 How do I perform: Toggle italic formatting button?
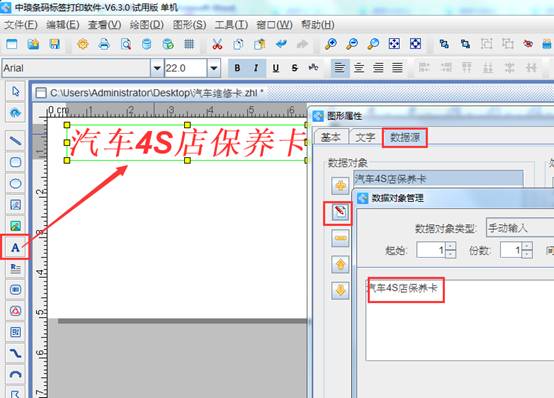click(256, 68)
